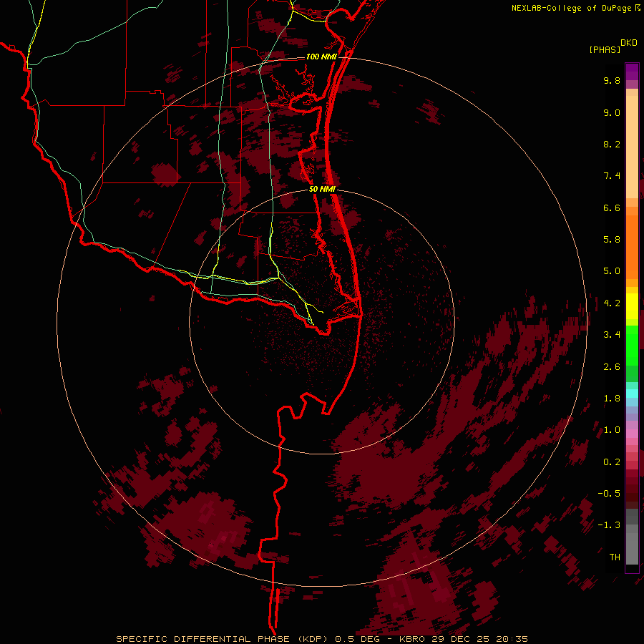Viewport: 644px width, 644px height.
Task: Click the 5.8 scale value
Action: pos(612,240)
